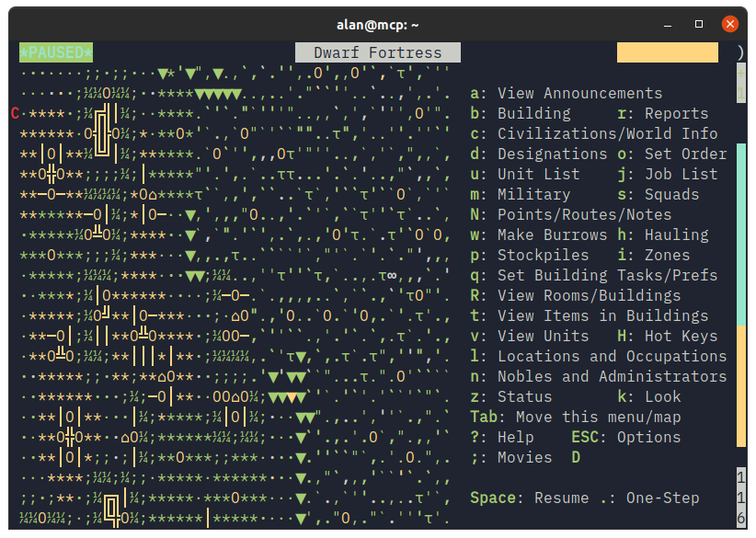Image resolution: width=756 pixels, height=538 pixels.
Task: Click the green *PAUSED* indicator
Action: [56, 52]
